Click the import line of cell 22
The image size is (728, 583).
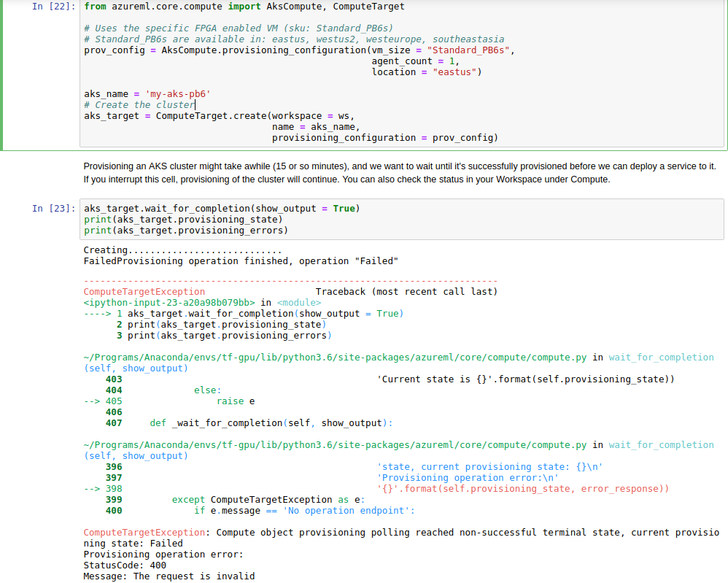(244, 7)
